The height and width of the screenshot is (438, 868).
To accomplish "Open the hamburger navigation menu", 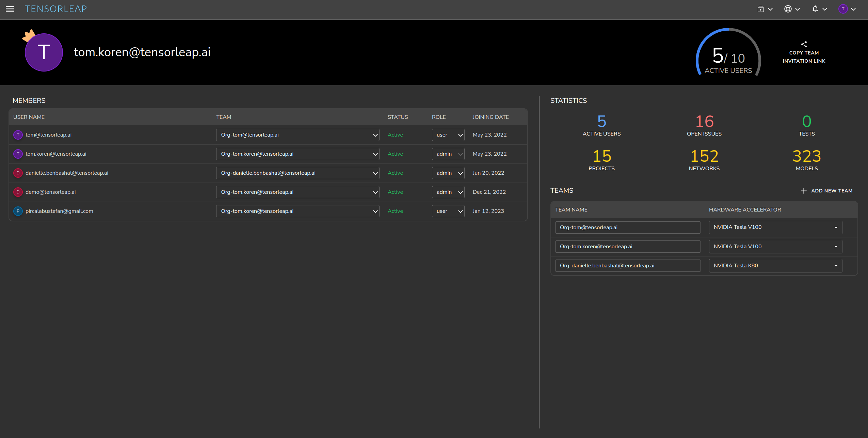I will click(x=10, y=9).
